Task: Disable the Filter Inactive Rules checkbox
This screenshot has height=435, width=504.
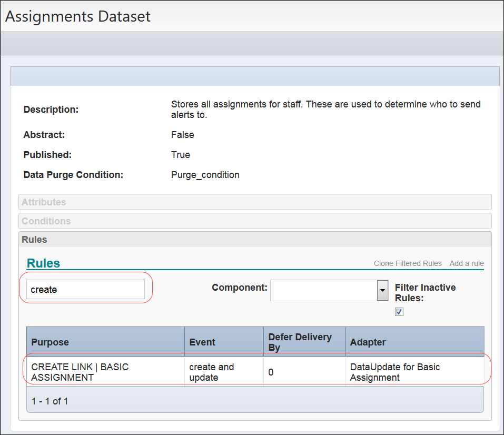Action: pyautogui.click(x=399, y=311)
